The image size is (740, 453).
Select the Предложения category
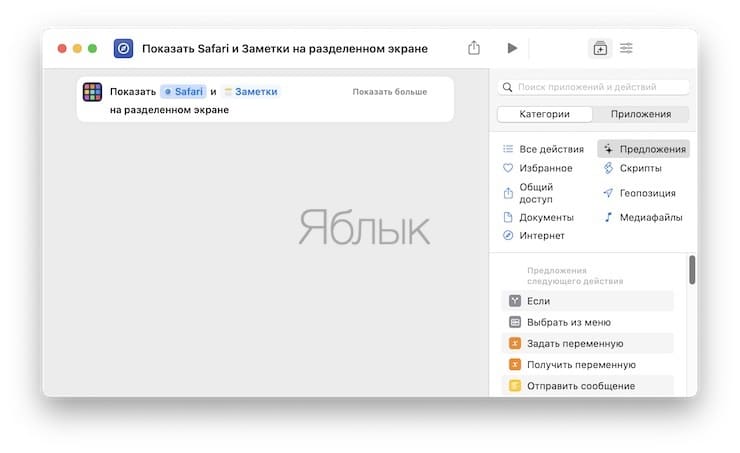click(643, 149)
